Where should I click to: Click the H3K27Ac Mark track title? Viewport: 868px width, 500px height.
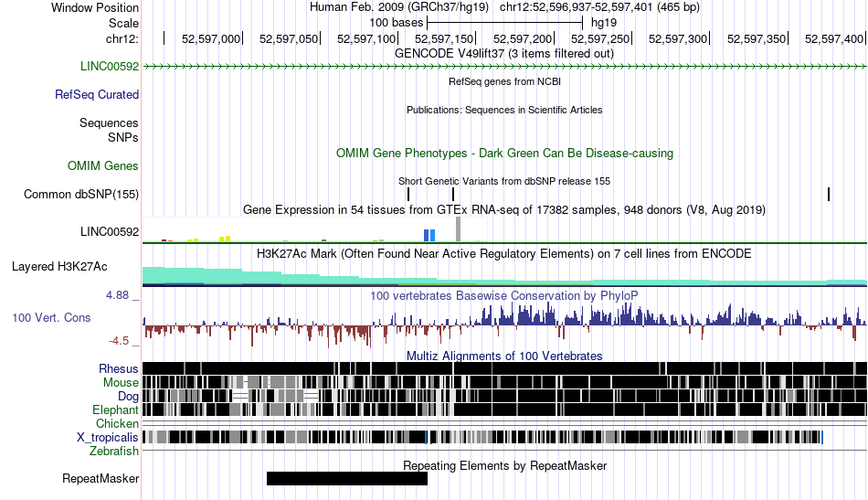504,254
